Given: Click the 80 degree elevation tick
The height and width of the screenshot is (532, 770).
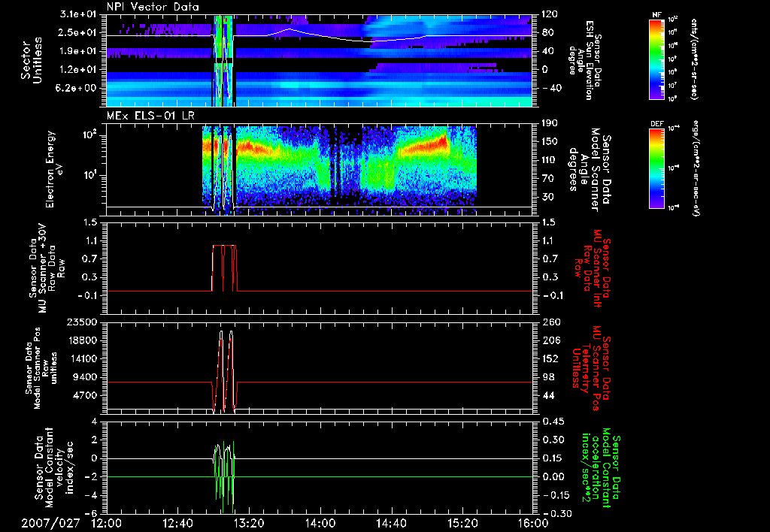Looking at the screenshot, I should point(547,32).
